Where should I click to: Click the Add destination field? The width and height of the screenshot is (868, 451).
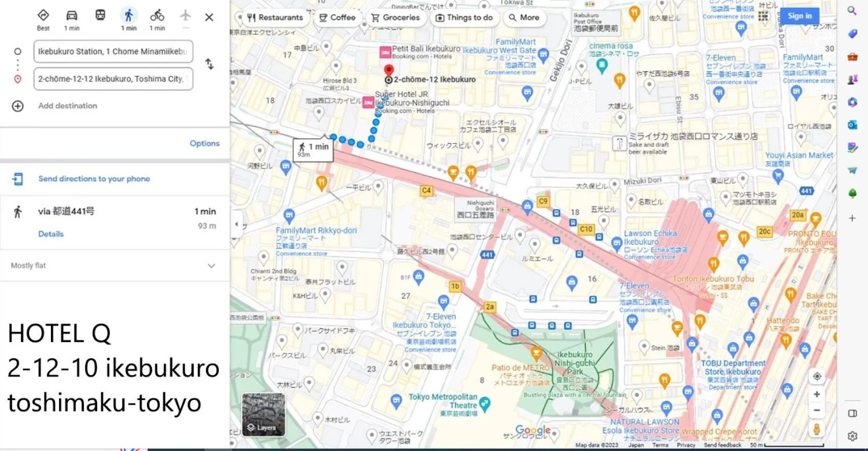point(68,106)
